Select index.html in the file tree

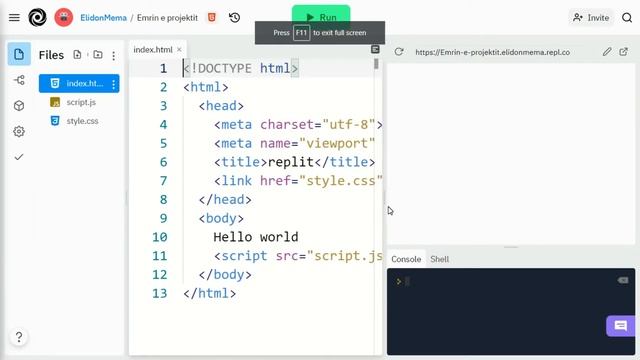(x=79, y=83)
